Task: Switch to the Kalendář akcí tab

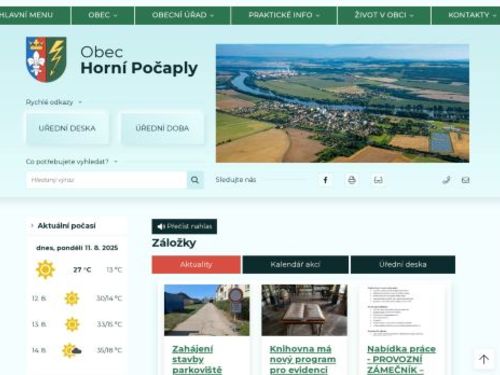Action: pos(295,265)
